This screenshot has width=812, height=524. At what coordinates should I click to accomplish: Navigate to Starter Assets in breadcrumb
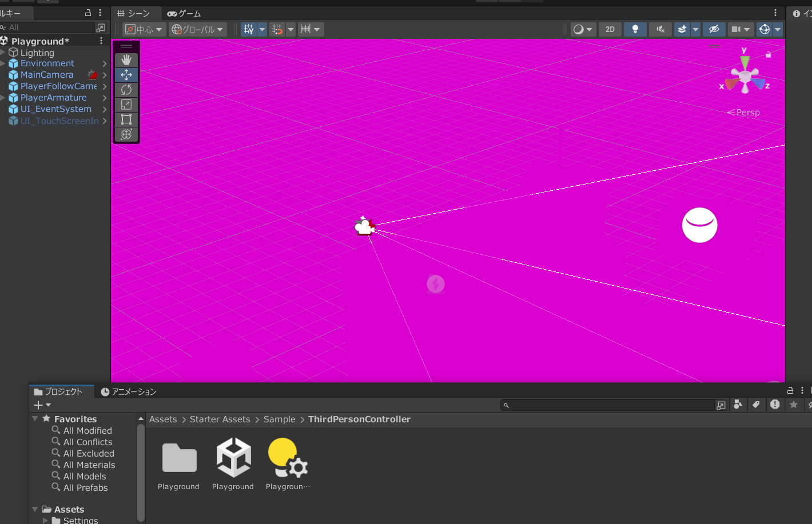tap(220, 419)
